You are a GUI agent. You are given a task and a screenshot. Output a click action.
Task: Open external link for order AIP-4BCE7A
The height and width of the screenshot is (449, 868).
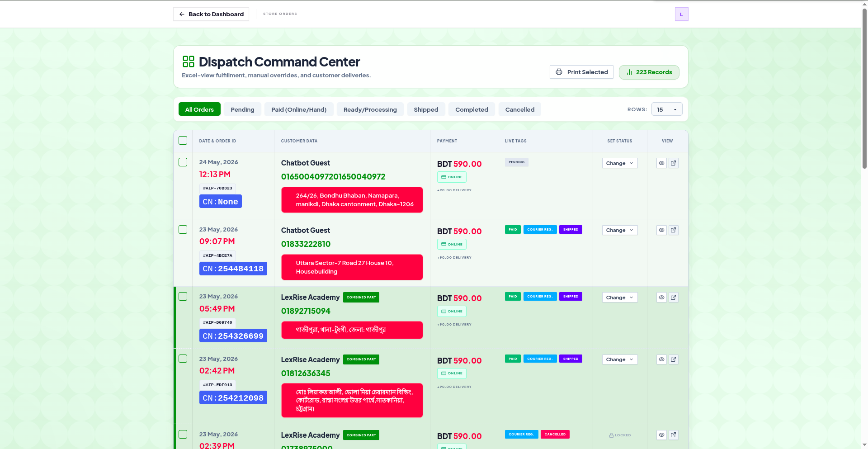coord(673,230)
